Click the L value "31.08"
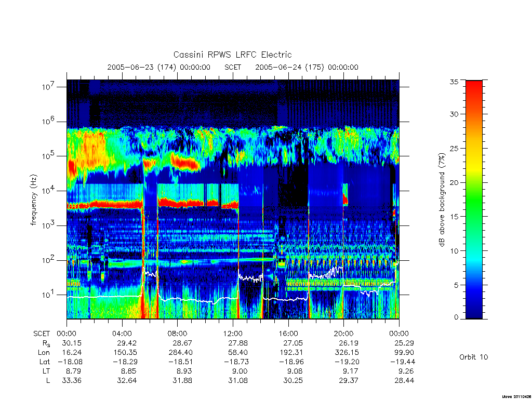This screenshot has height=399, width=532. (238, 381)
